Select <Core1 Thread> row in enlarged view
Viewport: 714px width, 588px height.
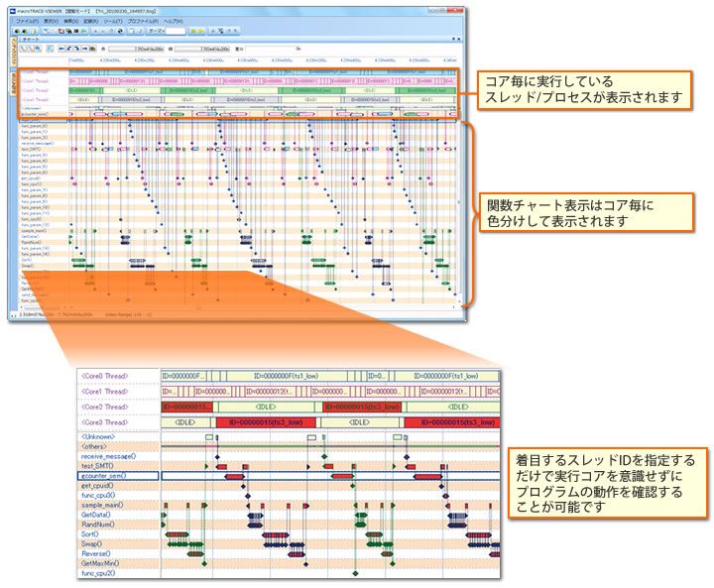[105, 392]
